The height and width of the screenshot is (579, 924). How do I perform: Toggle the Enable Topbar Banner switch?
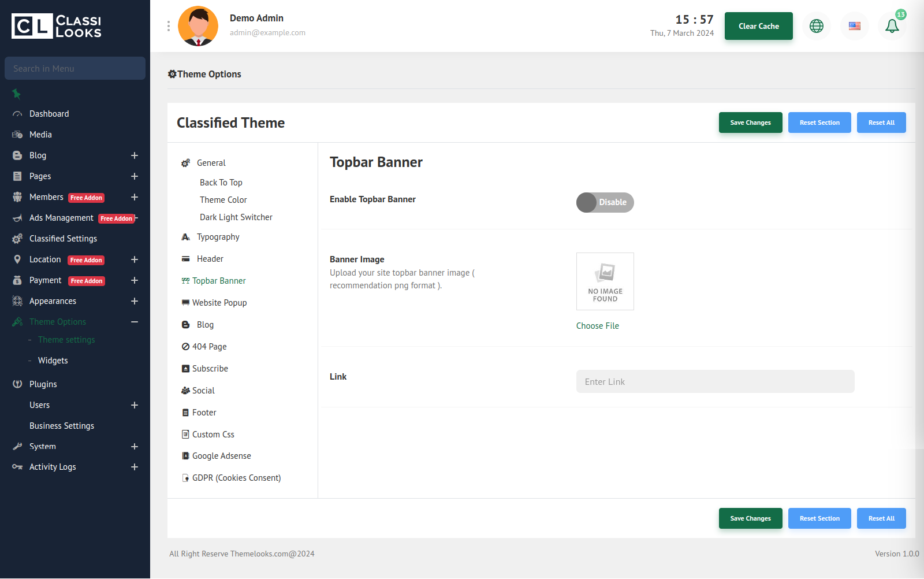pos(605,202)
